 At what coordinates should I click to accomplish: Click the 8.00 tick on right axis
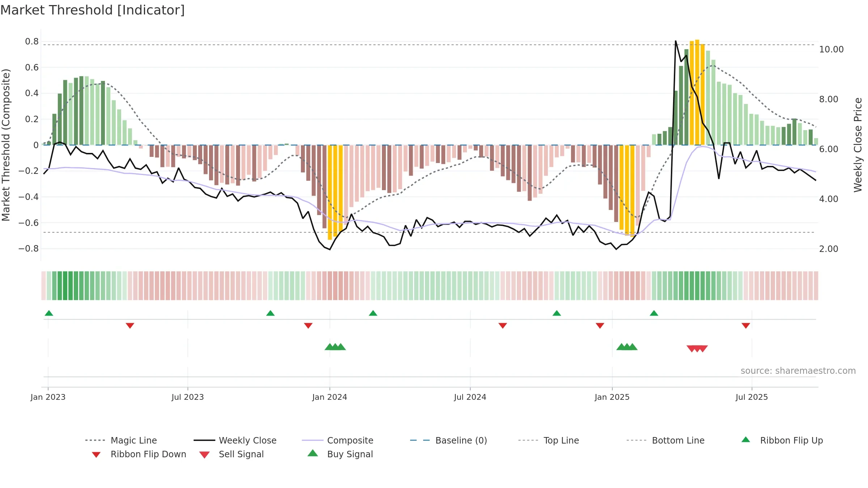click(829, 99)
